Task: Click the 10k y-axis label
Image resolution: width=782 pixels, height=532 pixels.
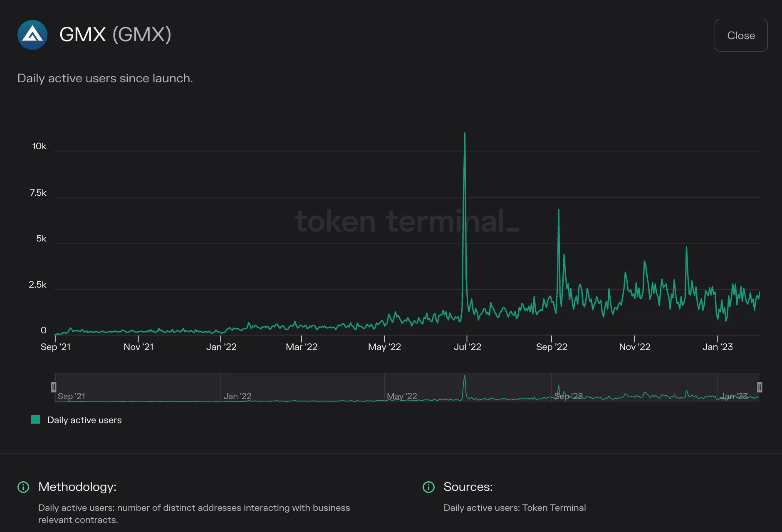Action: point(39,146)
